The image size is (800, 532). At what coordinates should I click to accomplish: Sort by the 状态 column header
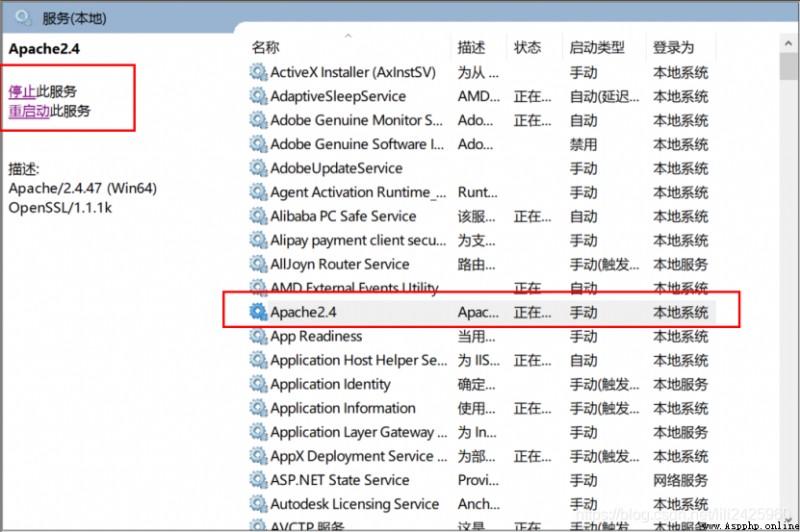528,47
